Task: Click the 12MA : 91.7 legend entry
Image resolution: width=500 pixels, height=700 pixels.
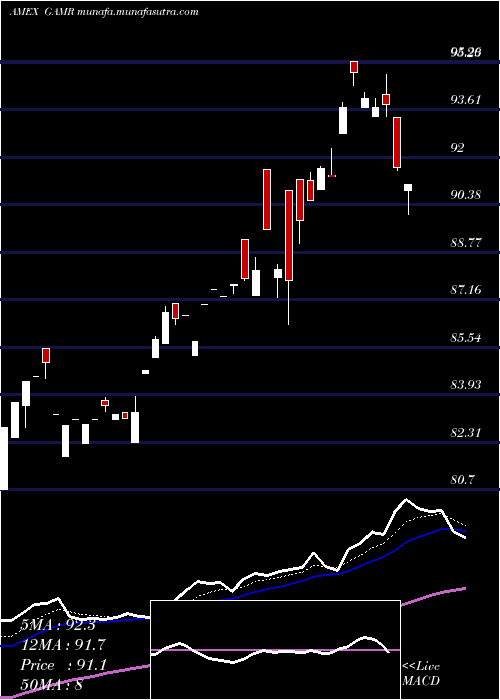Action: 63,645
